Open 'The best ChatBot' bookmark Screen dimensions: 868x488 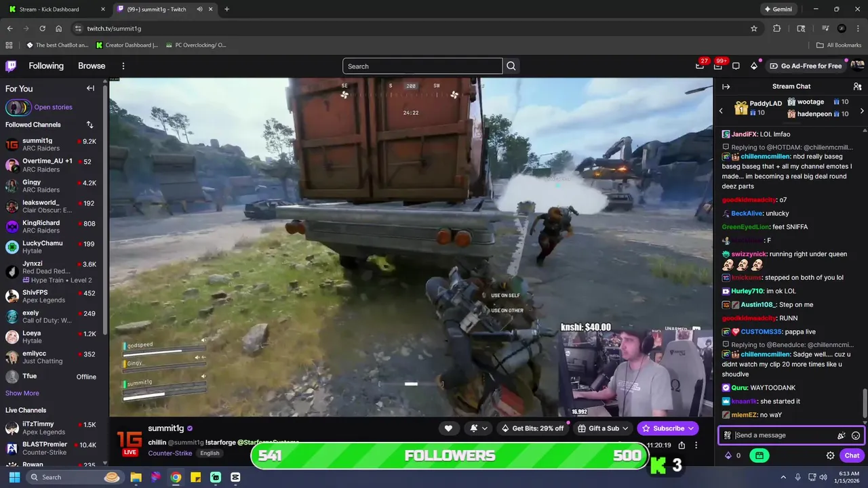[58, 45]
